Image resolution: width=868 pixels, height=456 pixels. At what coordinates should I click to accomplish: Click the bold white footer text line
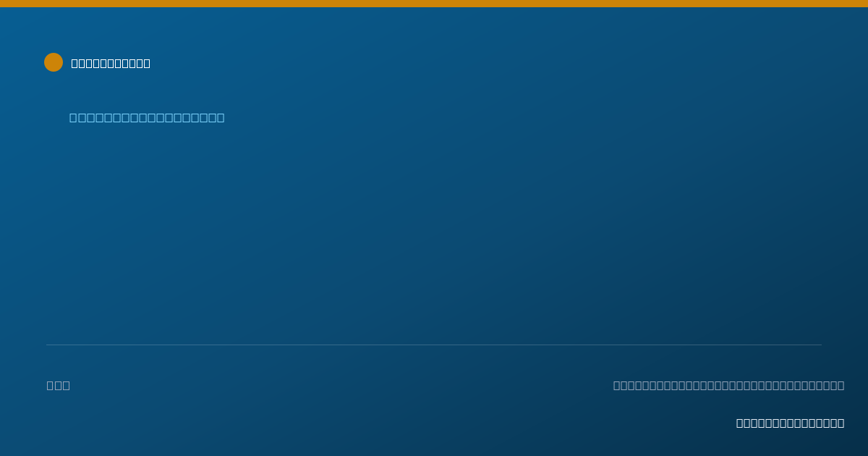(790, 423)
